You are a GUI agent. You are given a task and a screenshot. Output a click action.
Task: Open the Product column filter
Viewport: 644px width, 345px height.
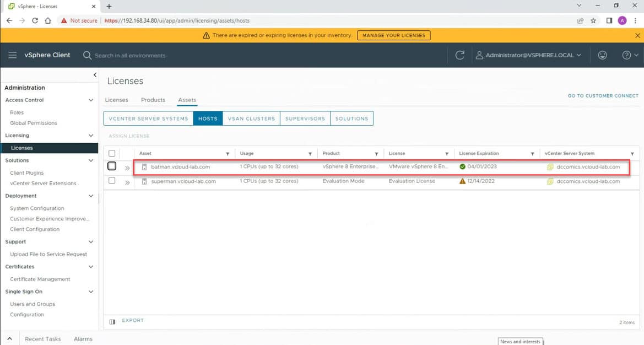click(376, 154)
